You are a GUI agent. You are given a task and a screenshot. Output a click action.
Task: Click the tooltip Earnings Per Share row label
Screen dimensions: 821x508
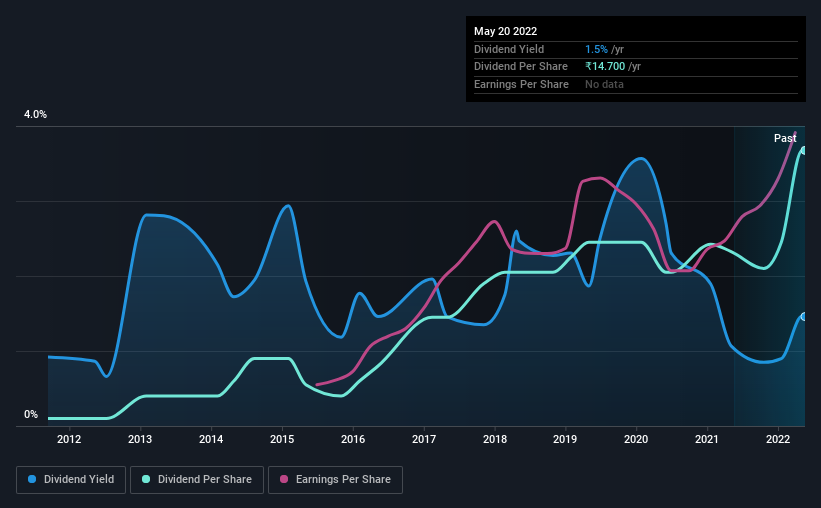(521, 84)
